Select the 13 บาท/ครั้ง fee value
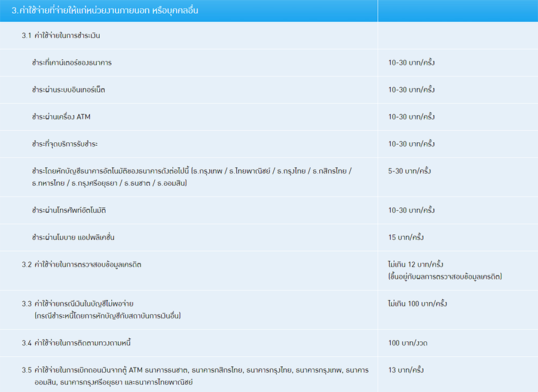Image resolution: width=538 pixels, height=392 pixels. [406, 370]
